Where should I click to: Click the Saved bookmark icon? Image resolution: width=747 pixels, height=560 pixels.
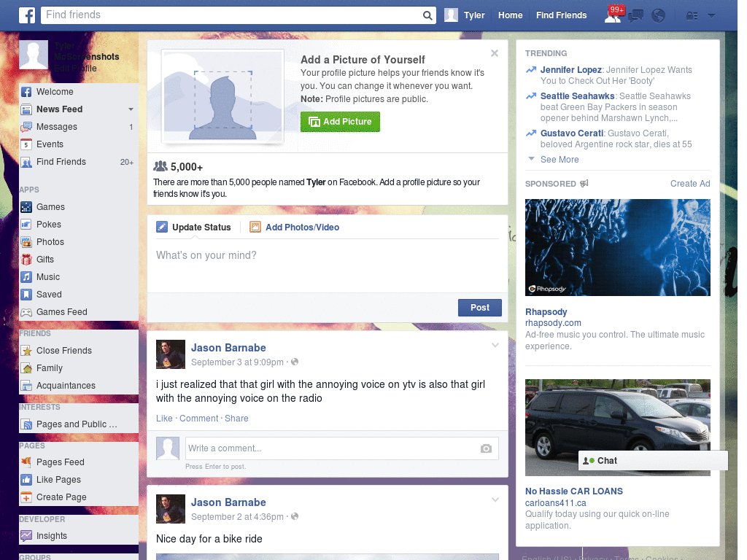coord(26,295)
